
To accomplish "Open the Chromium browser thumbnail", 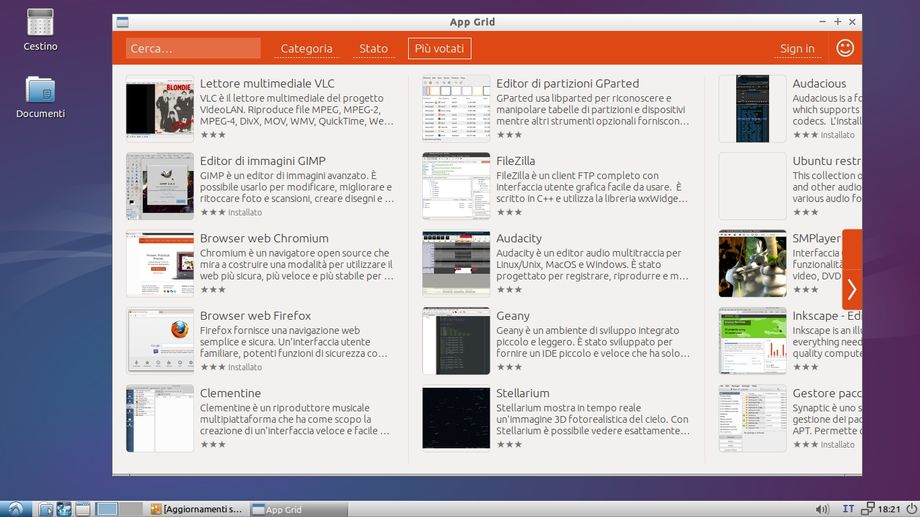I will (x=160, y=263).
